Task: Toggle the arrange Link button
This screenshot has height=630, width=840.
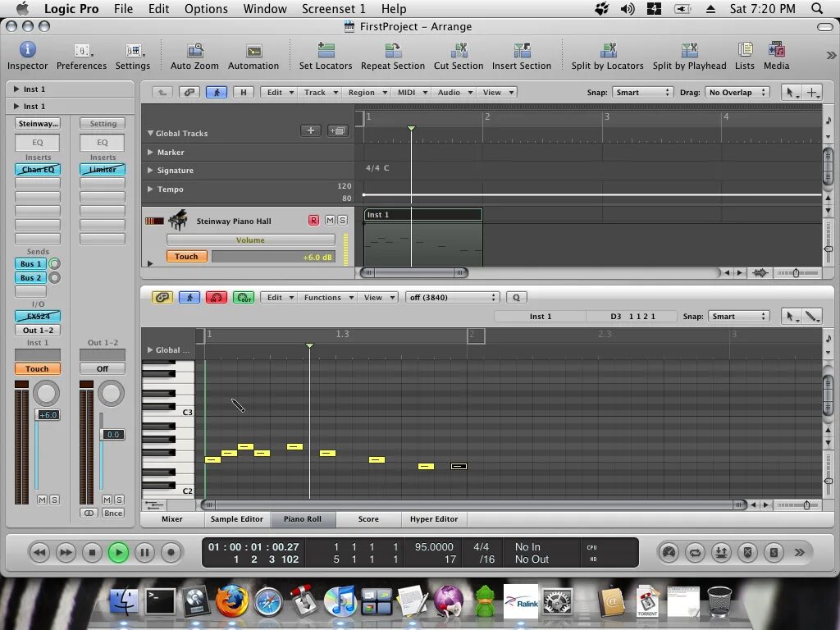Action: coord(189,92)
